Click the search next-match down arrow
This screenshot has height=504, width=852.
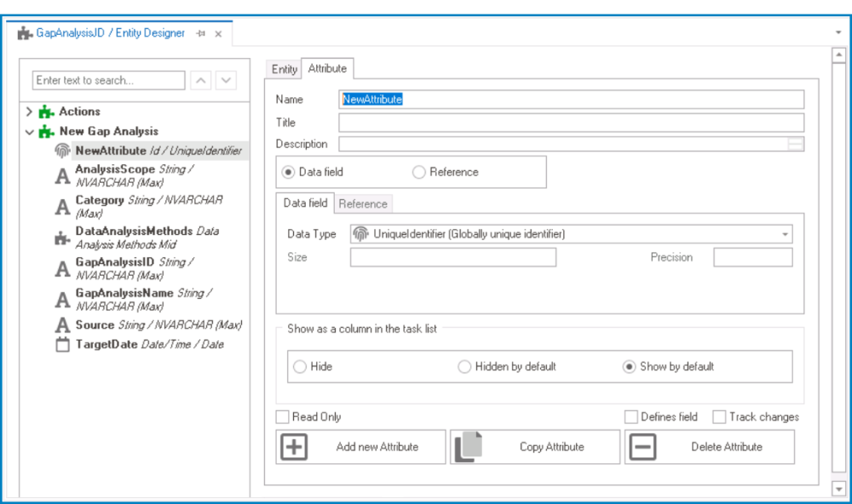point(225,79)
